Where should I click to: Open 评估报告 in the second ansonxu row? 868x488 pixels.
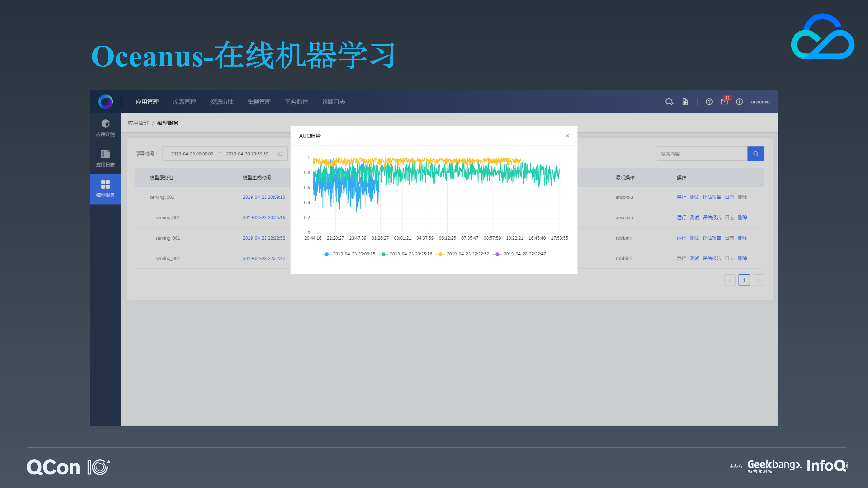point(712,217)
